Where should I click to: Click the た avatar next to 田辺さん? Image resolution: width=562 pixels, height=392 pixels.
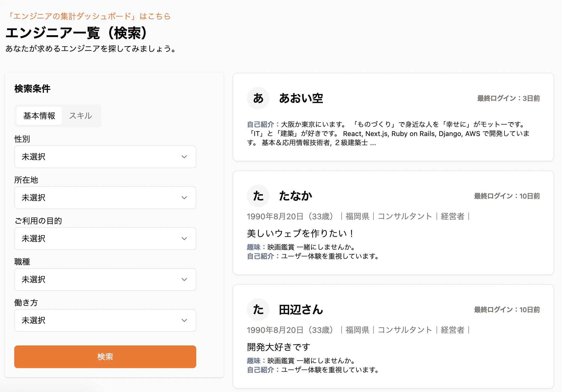(x=258, y=310)
